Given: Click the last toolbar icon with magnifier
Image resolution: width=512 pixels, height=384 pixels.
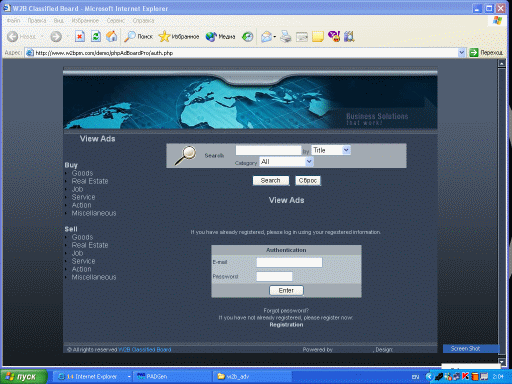Looking at the screenshot, I should [x=349, y=36].
